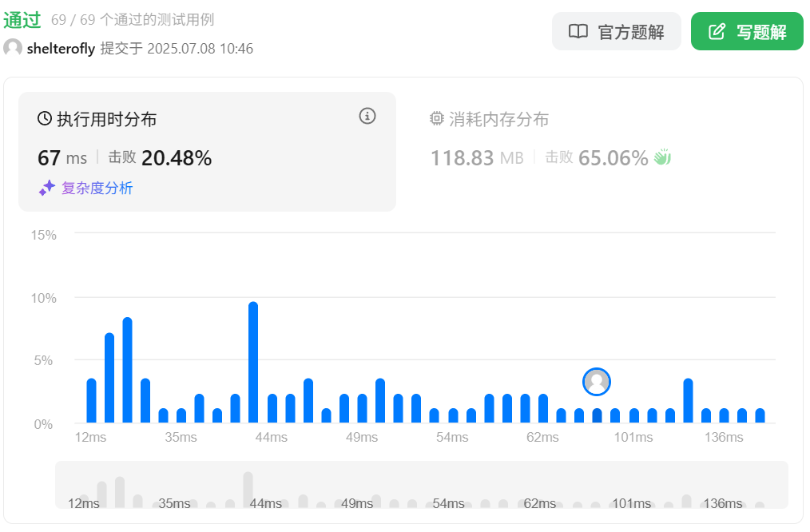Image resolution: width=810 pixels, height=532 pixels.
Task: Click the 12ms axis label on main chart
Action: point(90,438)
